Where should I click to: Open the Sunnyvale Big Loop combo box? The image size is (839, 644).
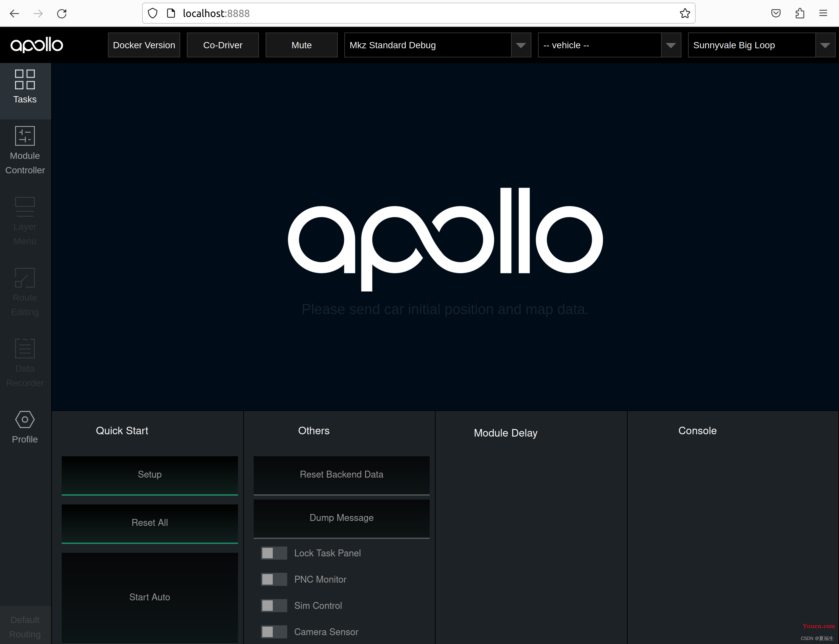pyautogui.click(x=761, y=45)
